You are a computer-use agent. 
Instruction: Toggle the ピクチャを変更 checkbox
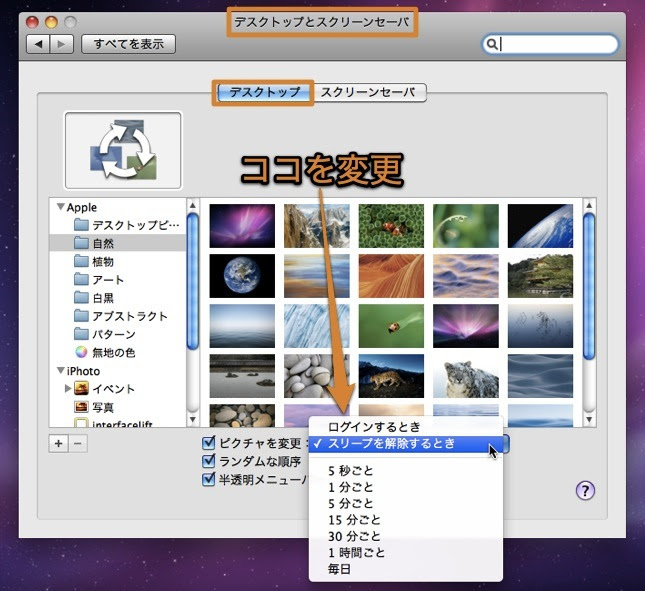pyautogui.click(x=209, y=443)
